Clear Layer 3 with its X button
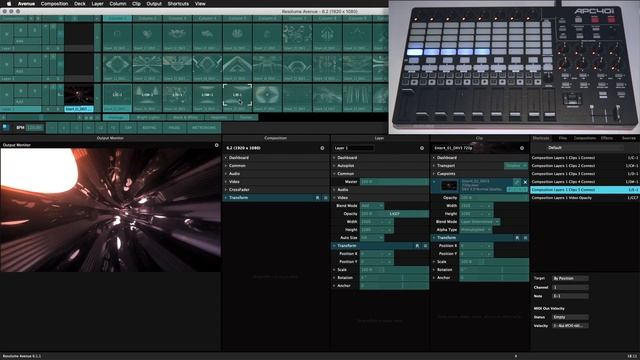This screenshot has width=640, height=360. coord(7,35)
